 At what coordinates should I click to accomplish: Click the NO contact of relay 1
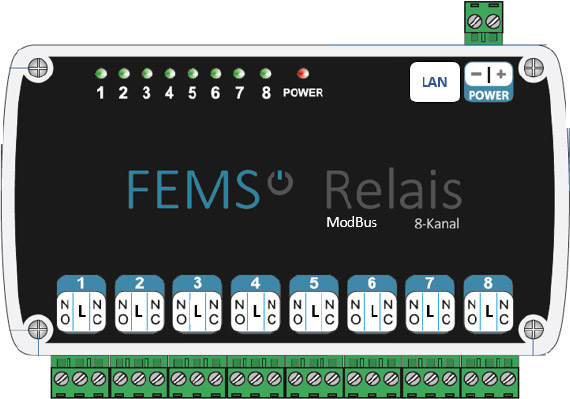click(65, 312)
